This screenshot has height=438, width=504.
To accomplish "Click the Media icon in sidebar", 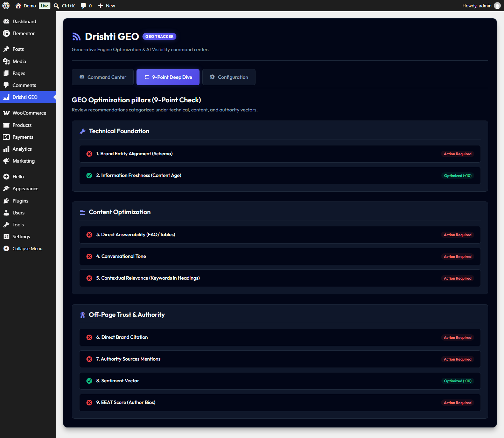I will [6, 61].
